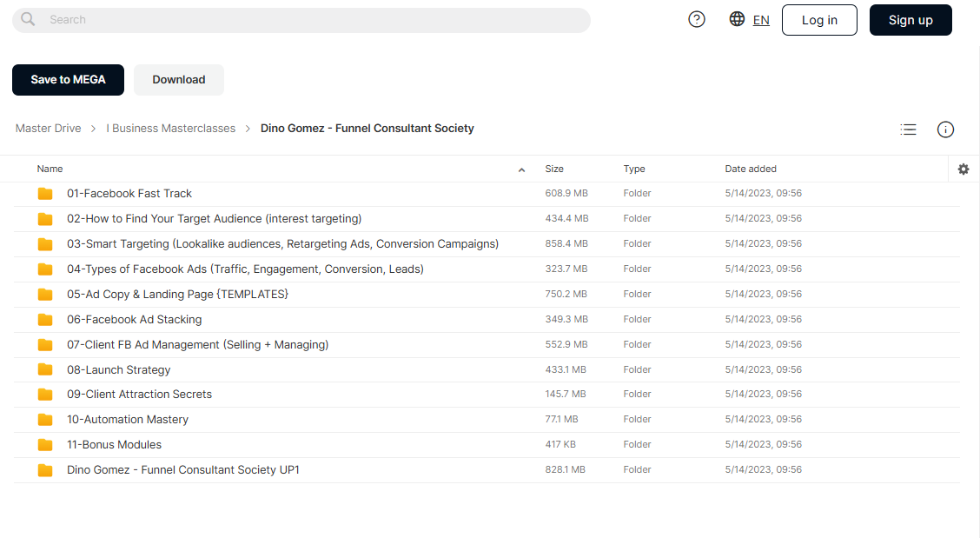Image resolution: width=980 pixels, height=538 pixels.
Task: Click the 858.4 MB size value
Action: [x=566, y=243]
